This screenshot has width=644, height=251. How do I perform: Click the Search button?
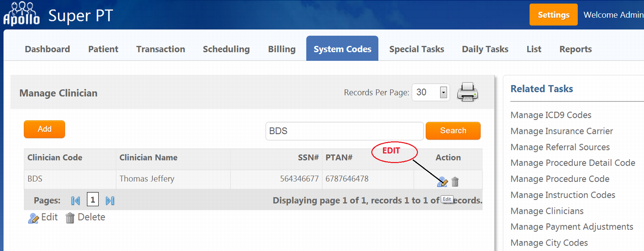(453, 131)
